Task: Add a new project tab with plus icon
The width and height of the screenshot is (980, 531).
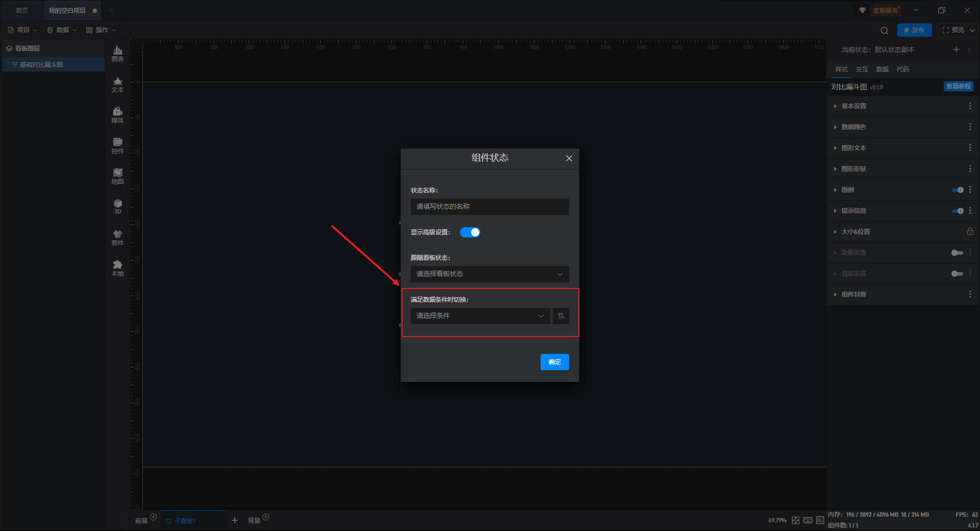Action: pos(112,10)
